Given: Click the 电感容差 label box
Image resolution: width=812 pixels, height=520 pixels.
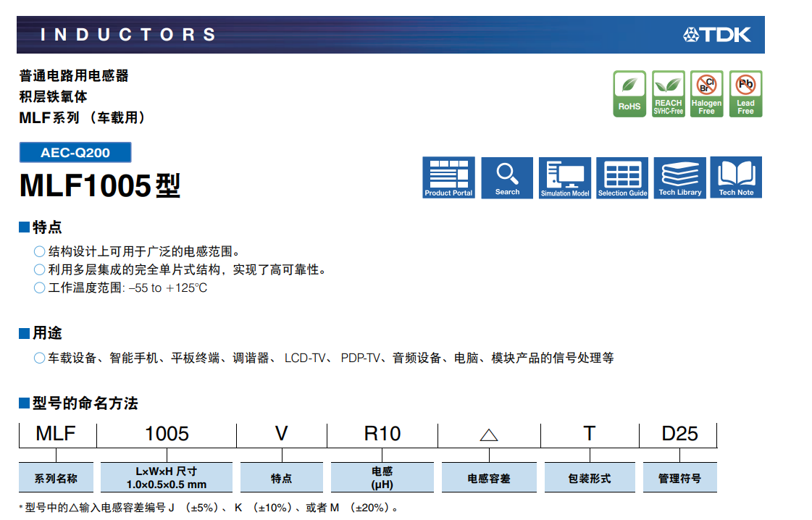Looking at the screenshot, I should click(489, 477).
